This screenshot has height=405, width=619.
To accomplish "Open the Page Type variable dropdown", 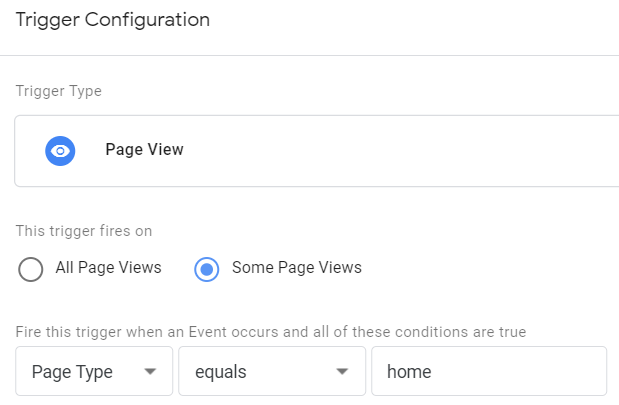I will [94, 371].
